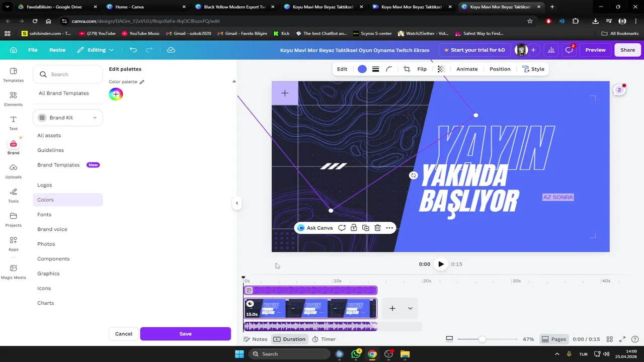Open the transparency checkerboard icon
This screenshot has height=362, width=644.
point(441,69)
